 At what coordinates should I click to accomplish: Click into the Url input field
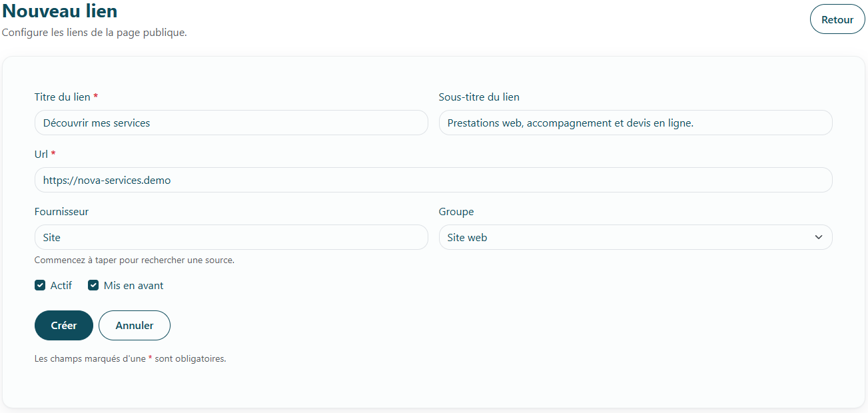tap(434, 180)
